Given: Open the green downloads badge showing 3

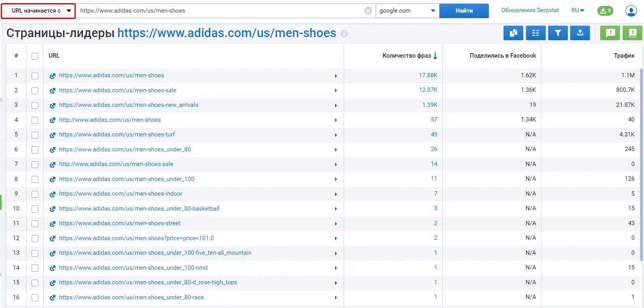Looking at the screenshot, I should [605, 11].
